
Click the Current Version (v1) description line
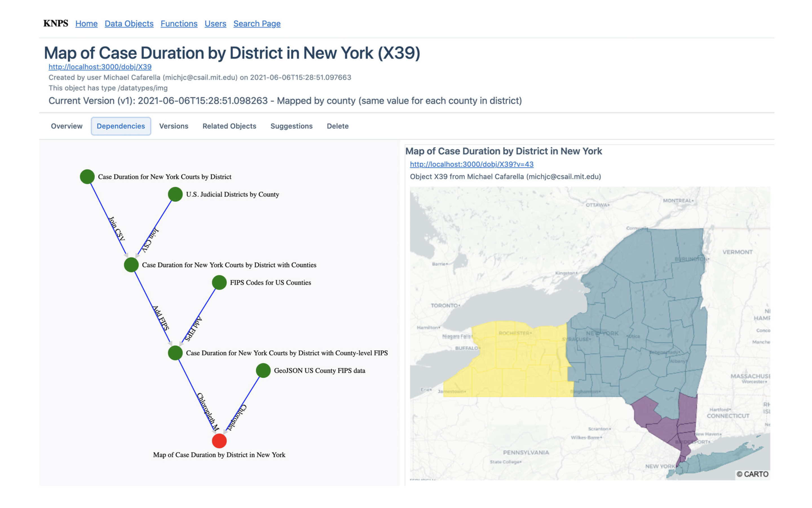(x=285, y=101)
